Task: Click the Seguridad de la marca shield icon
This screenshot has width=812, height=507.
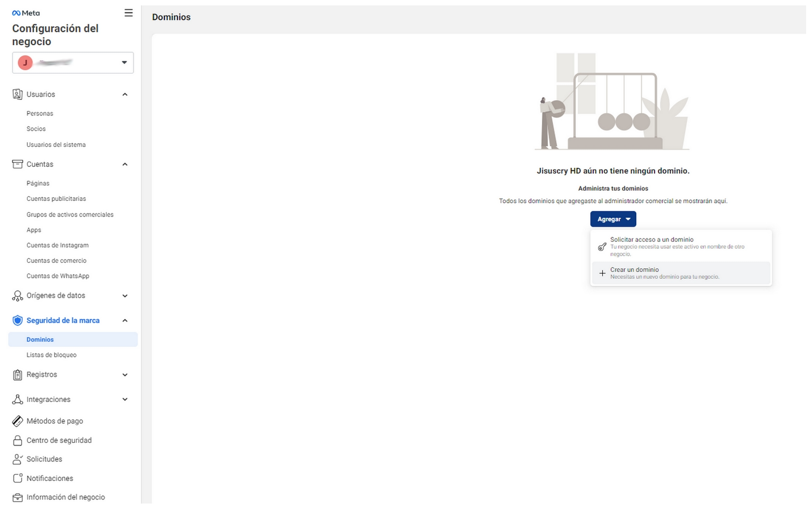Action: [x=18, y=320]
